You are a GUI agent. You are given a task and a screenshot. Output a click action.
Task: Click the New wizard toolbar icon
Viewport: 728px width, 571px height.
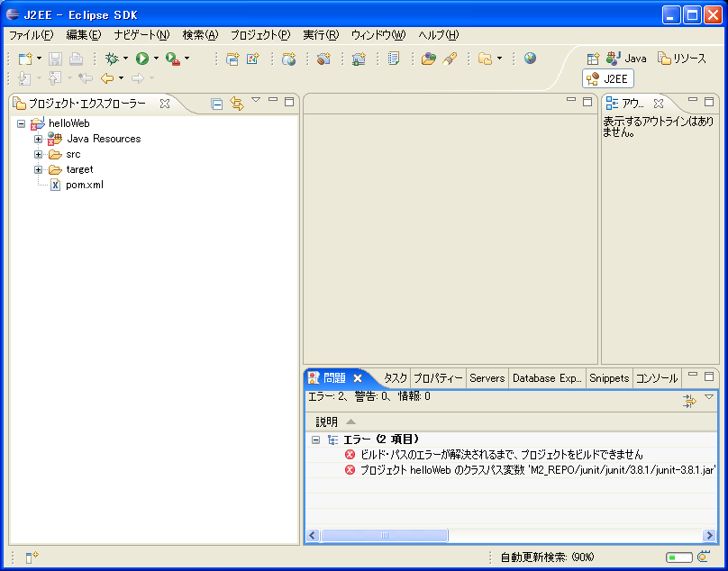coord(25,59)
